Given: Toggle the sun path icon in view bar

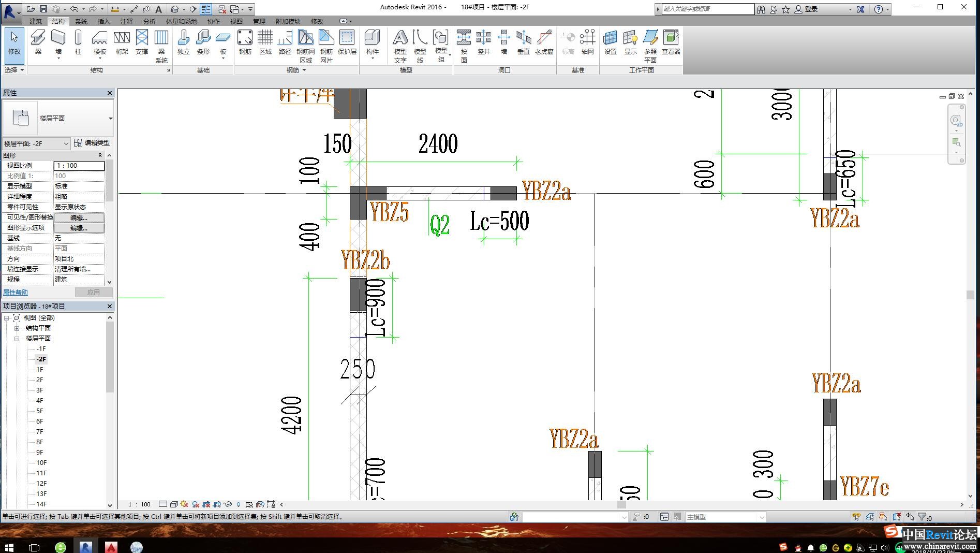Looking at the screenshot, I should pos(184,504).
